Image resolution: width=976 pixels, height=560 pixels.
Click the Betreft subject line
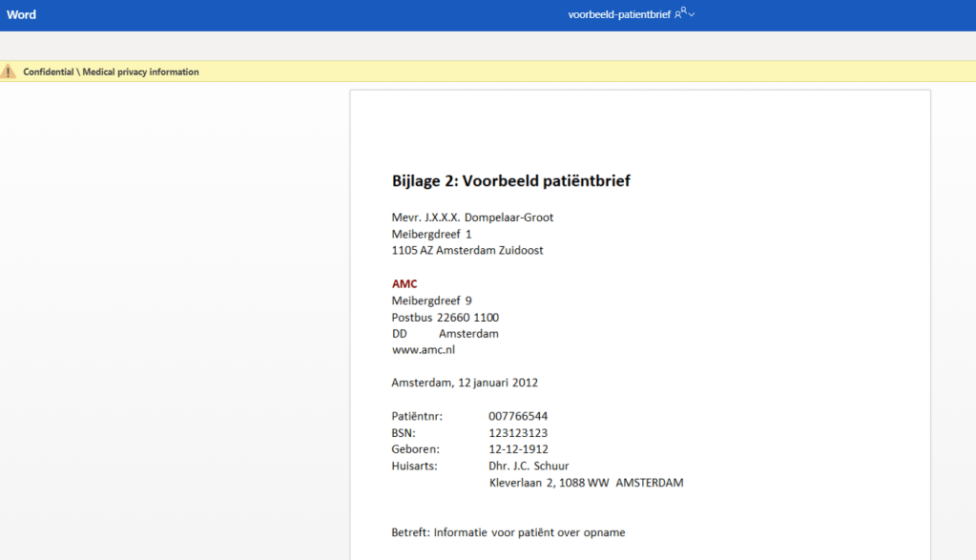coord(508,532)
